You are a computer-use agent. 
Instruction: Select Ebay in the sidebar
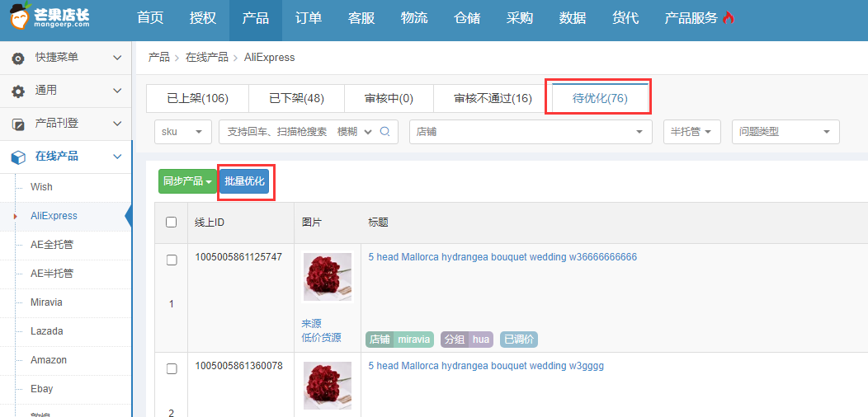tap(42, 389)
